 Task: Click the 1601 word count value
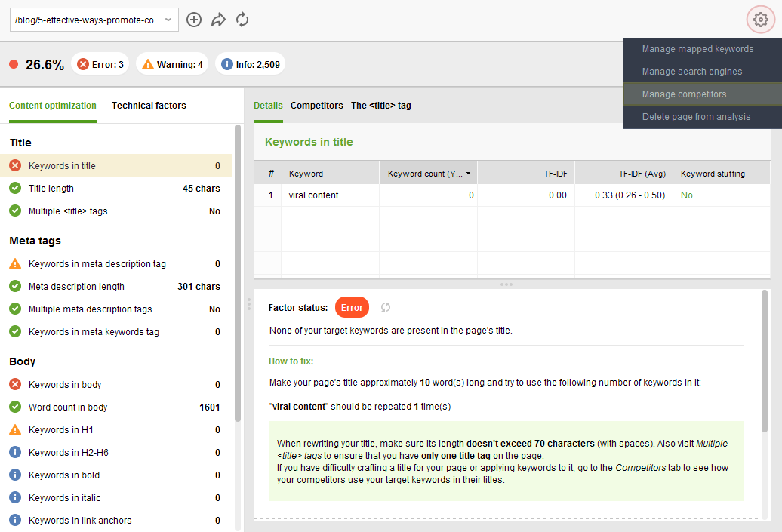[210, 407]
